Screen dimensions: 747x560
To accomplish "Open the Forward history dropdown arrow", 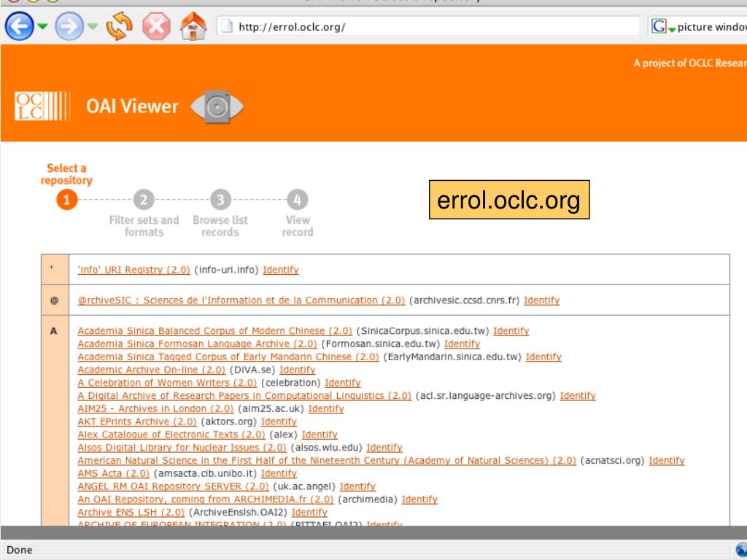I will [x=93, y=26].
